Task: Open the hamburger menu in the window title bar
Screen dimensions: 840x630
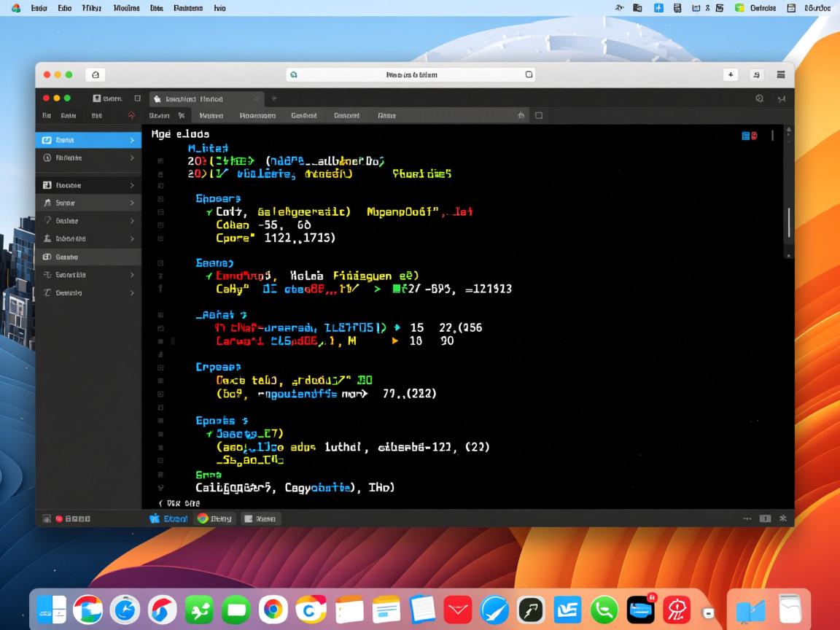Action: [x=781, y=74]
